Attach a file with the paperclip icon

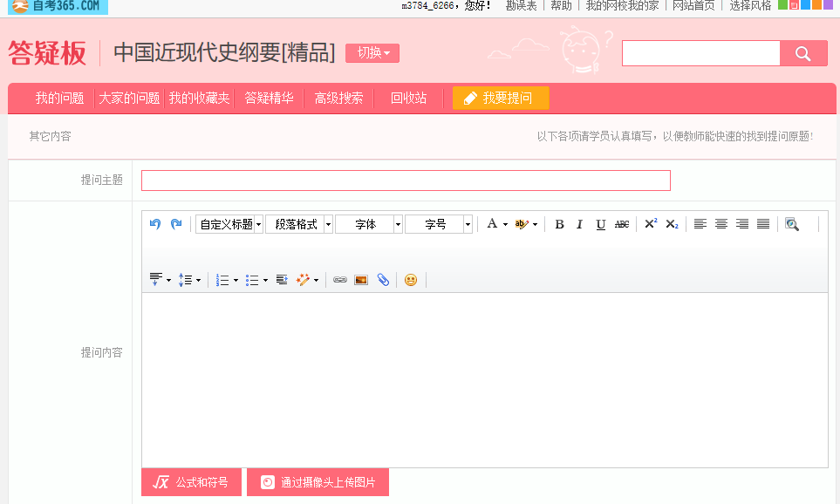(x=383, y=280)
